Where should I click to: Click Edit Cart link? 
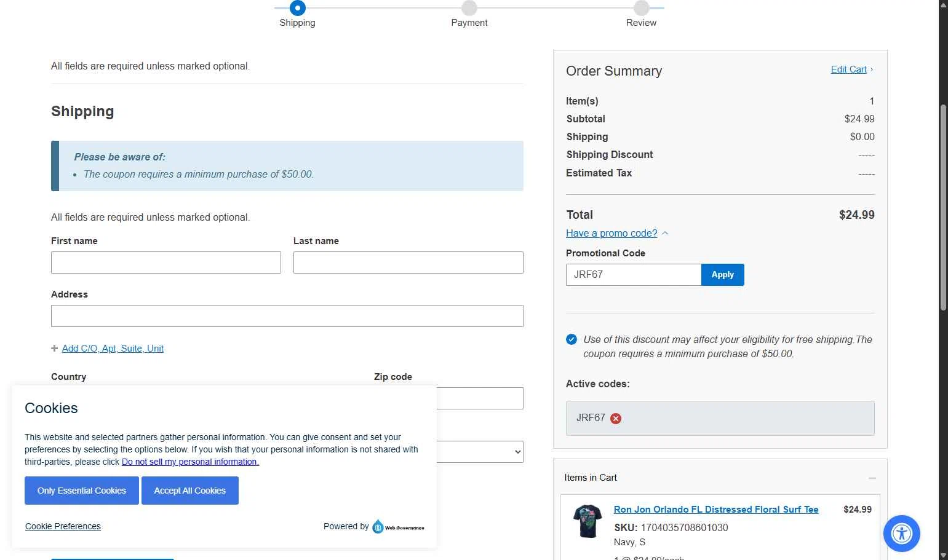[x=848, y=69]
